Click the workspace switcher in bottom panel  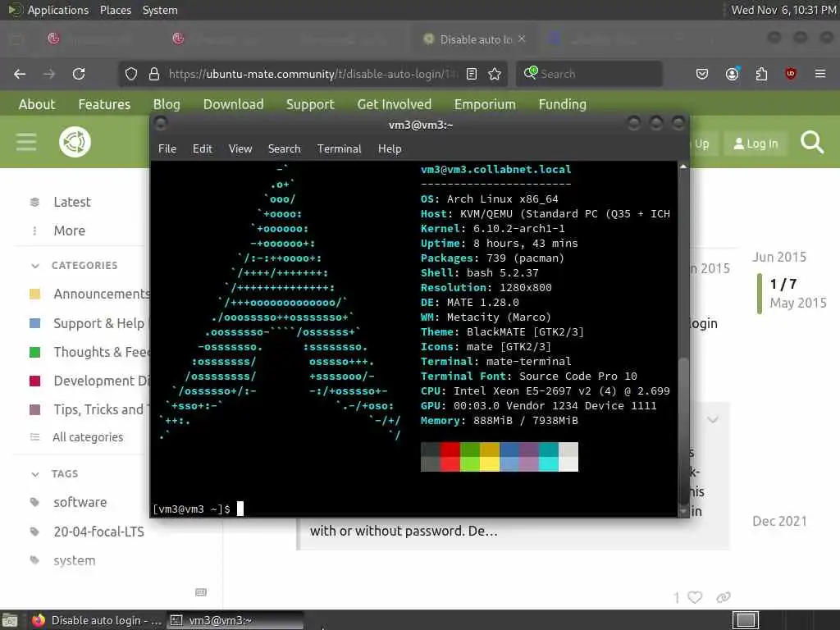pos(745,620)
